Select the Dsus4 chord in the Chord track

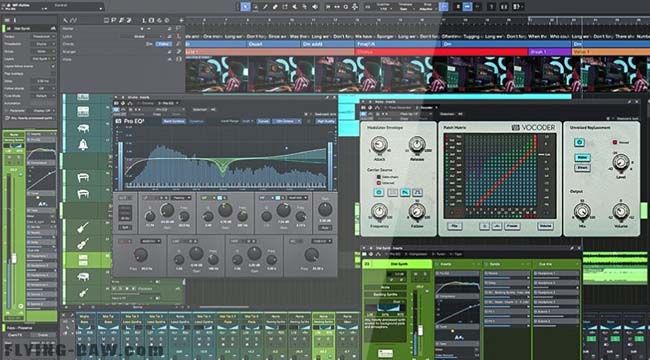click(273, 44)
